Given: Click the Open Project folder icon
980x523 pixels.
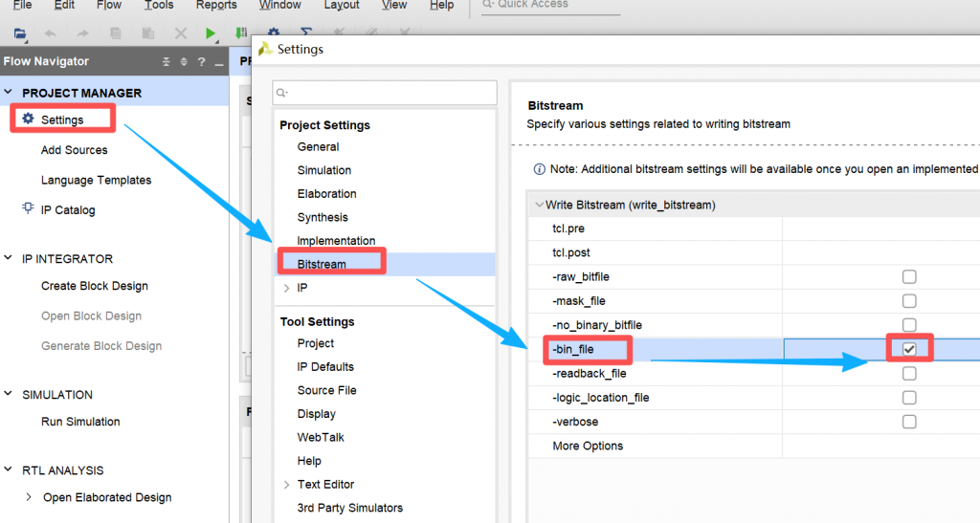Looking at the screenshot, I should pyautogui.click(x=19, y=33).
